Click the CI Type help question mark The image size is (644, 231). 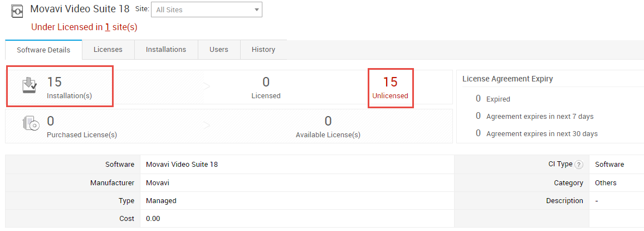point(578,165)
